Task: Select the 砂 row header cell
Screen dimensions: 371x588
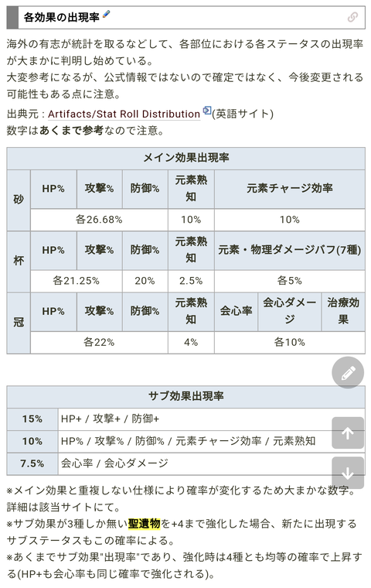Action: click(x=19, y=200)
